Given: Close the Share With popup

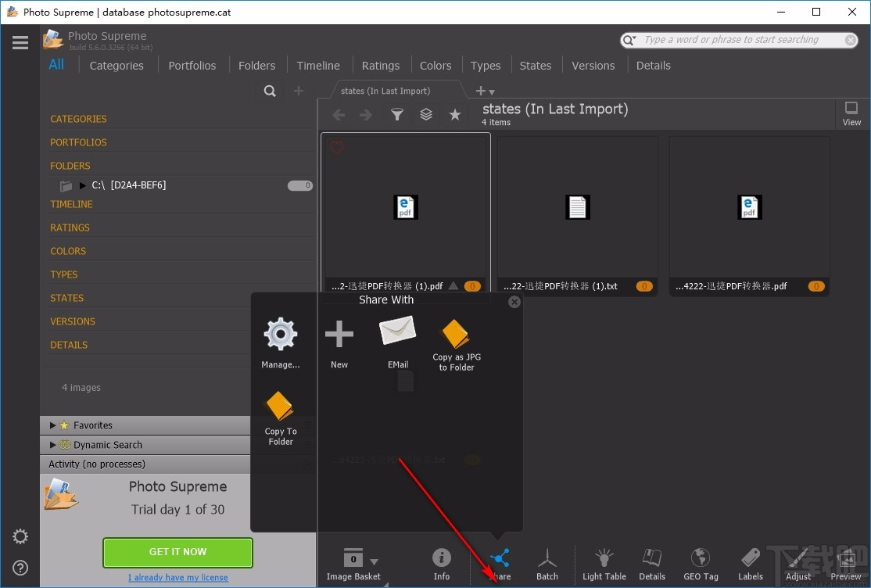Looking at the screenshot, I should pyautogui.click(x=514, y=301).
